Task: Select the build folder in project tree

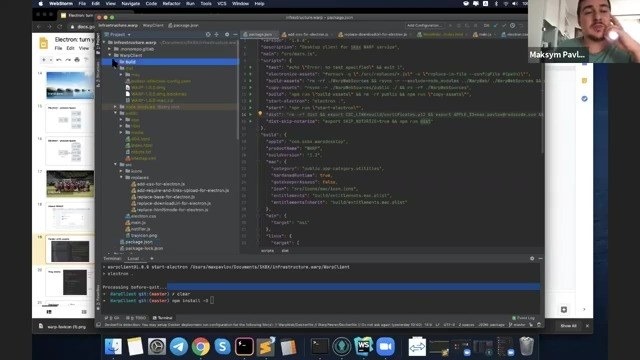Action: pyautogui.click(x=169, y=62)
